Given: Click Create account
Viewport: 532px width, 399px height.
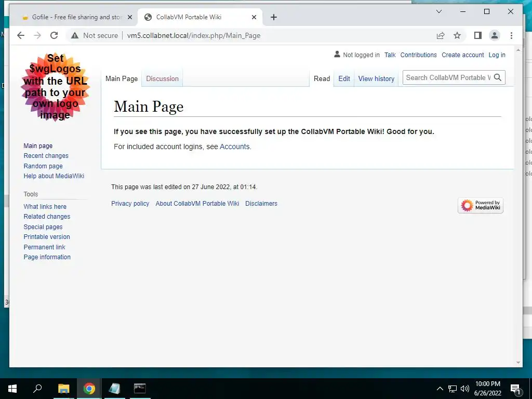Looking at the screenshot, I should coord(462,55).
